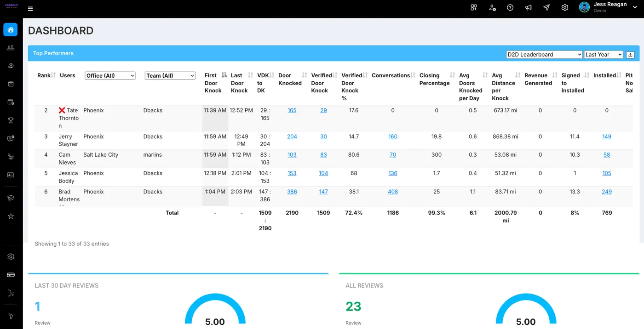Open the chat messages sidebar icon
Screen dimensions: 644x329
(11, 138)
